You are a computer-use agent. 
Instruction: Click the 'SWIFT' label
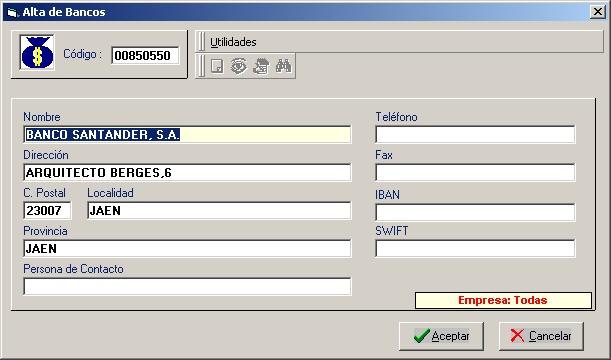[x=392, y=231]
